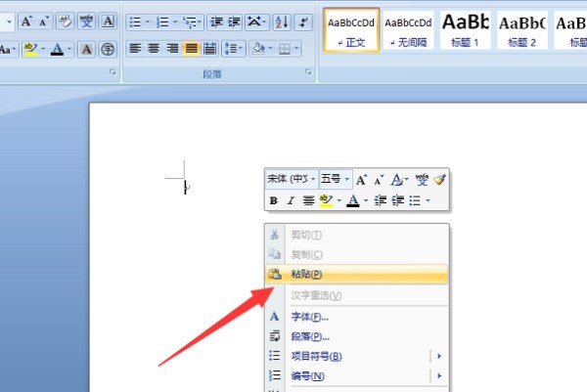
Task: Open mini toolbar highlight color dropdown arrow
Action: [339, 200]
